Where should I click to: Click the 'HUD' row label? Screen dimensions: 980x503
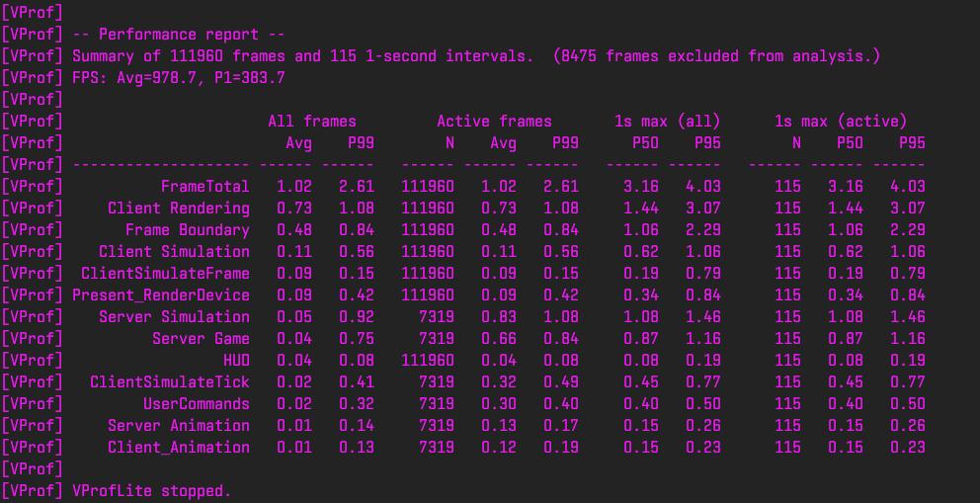(x=236, y=361)
